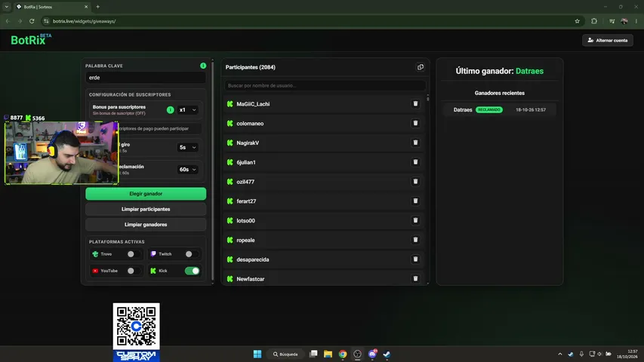The width and height of the screenshot is (644, 362).
Task: Open subscriber bonus x1 dropdown
Action: coord(188,110)
